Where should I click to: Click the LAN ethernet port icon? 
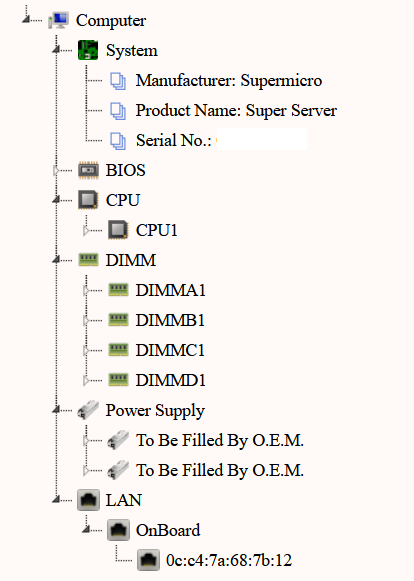88,500
